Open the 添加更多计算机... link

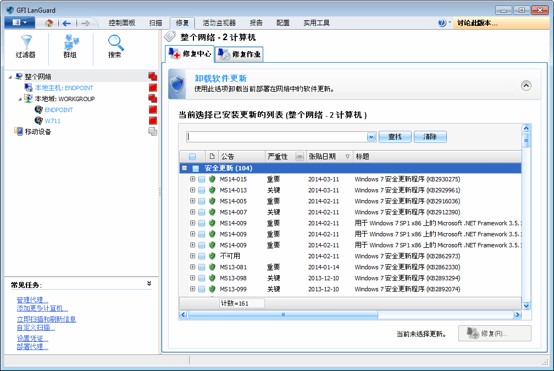(x=42, y=308)
